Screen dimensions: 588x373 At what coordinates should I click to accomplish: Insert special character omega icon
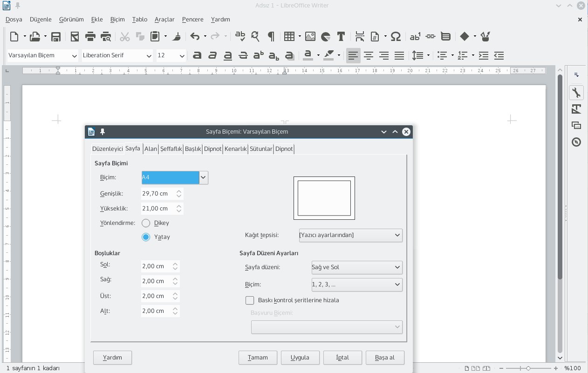(396, 36)
